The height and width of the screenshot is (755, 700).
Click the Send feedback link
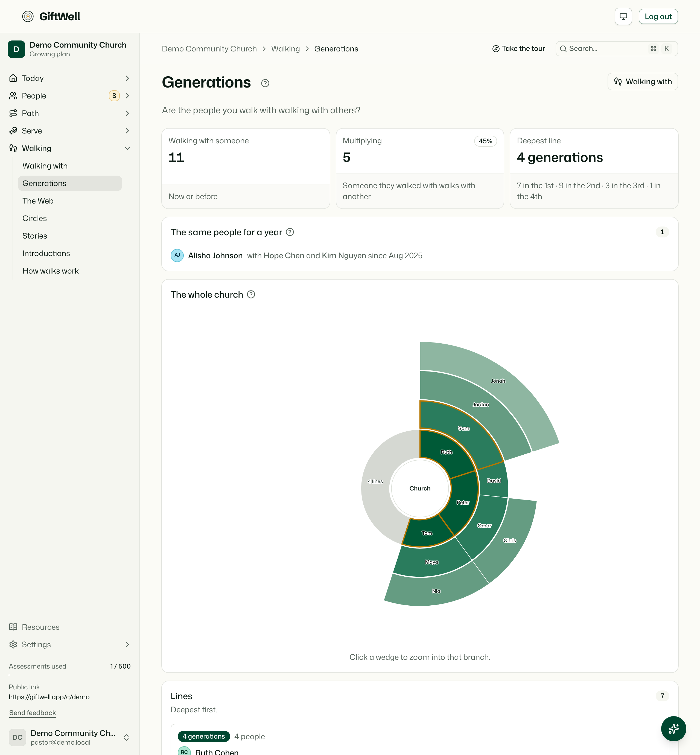(33, 713)
